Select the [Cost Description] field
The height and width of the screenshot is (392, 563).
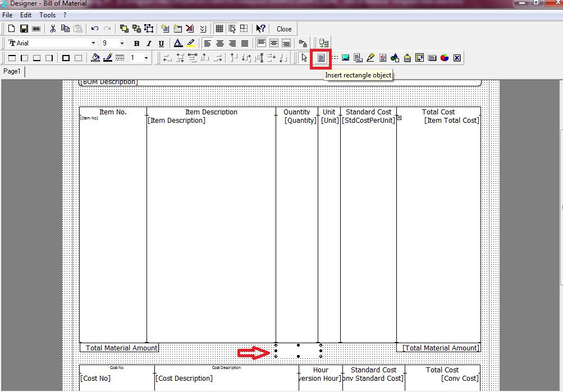coord(184,379)
